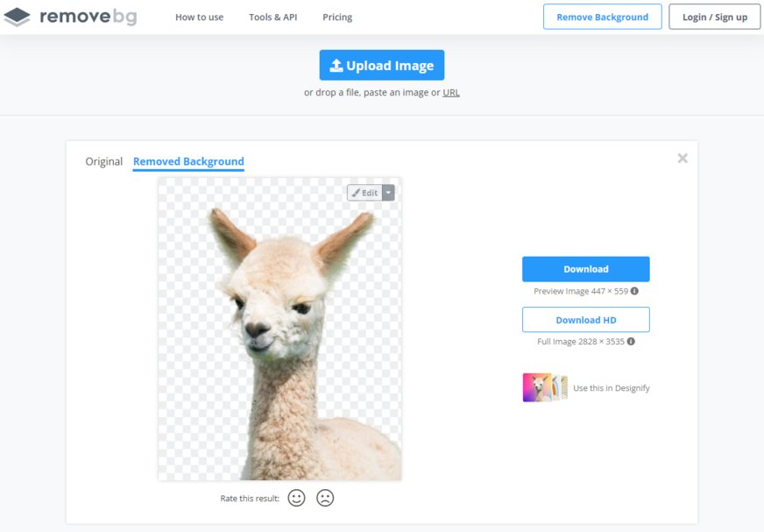Viewport: 764px width, 532px height.
Task: Click Login / Sign up button
Action: pyautogui.click(x=714, y=17)
